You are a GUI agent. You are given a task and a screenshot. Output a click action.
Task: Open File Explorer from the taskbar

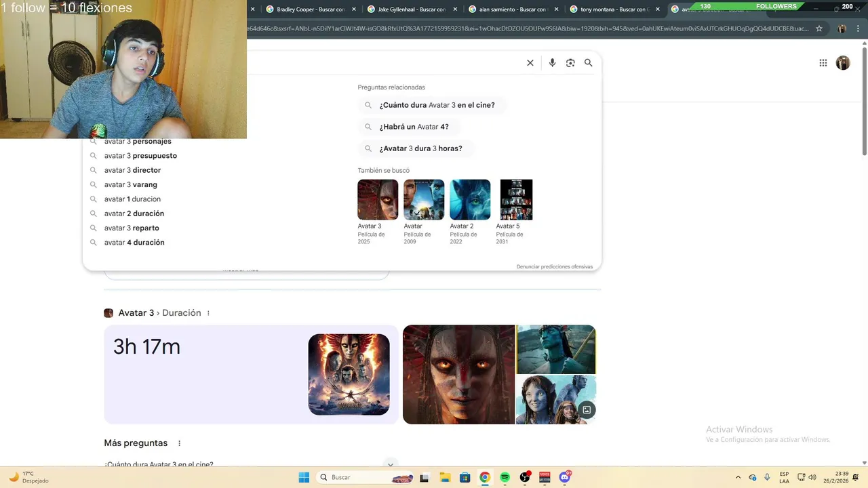pos(445,477)
